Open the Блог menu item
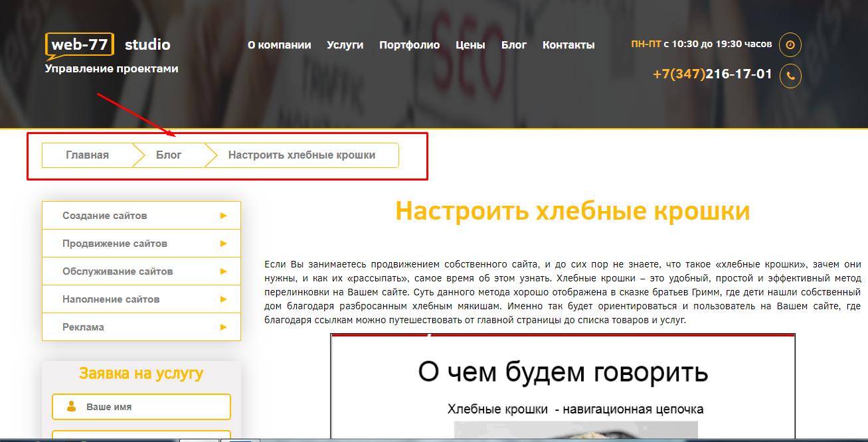Screen dimensions: 868x442 (514, 45)
